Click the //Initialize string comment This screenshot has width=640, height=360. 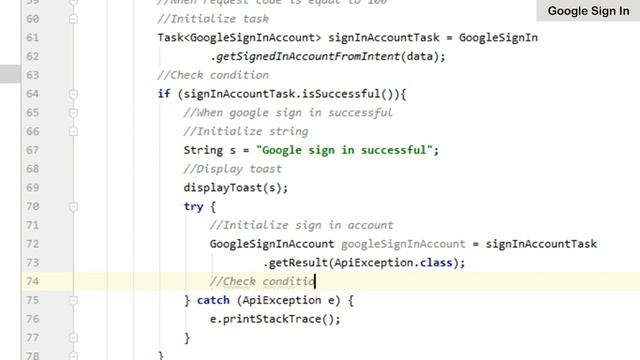tap(246, 131)
